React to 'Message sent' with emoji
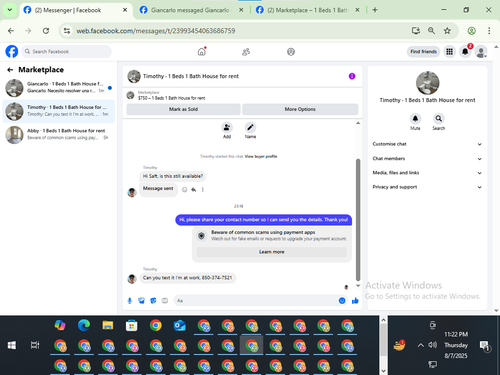500x375 pixels. 184,190
